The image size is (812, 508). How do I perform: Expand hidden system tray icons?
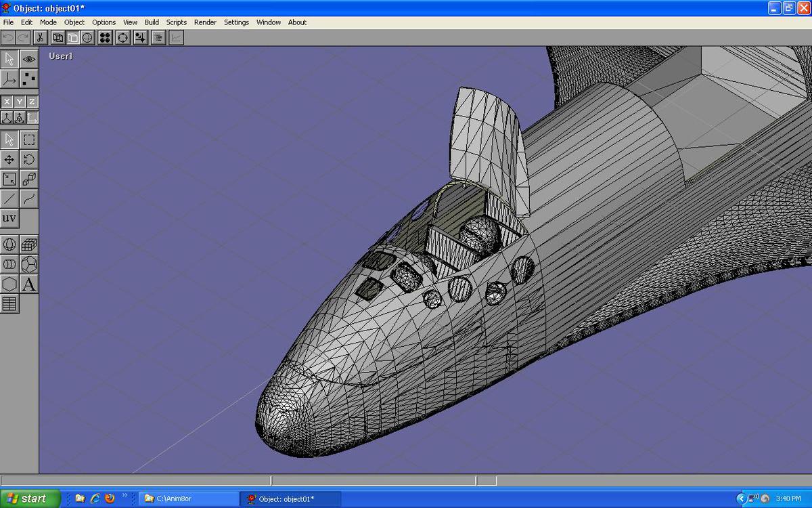tap(740, 499)
